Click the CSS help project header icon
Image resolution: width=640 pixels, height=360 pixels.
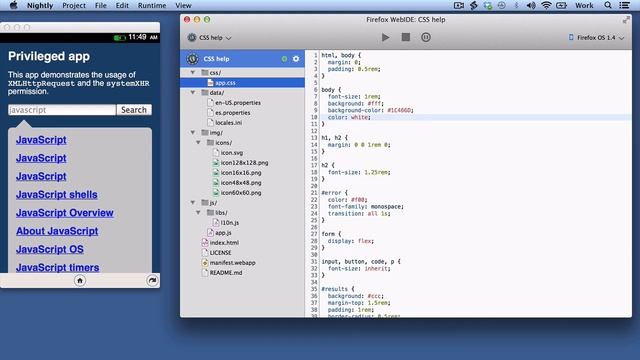pyautogui.click(x=192, y=59)
